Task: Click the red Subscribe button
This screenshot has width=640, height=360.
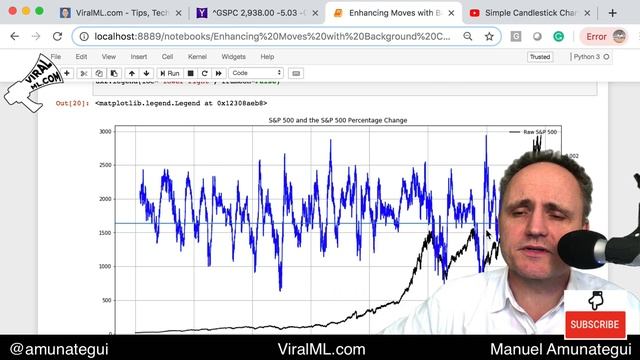Action: point(595,324)
